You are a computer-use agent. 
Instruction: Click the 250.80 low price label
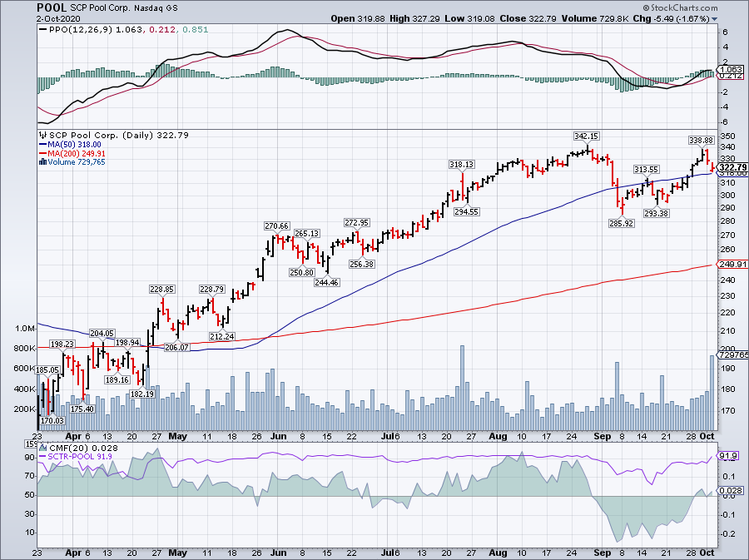tap(301, 272)
